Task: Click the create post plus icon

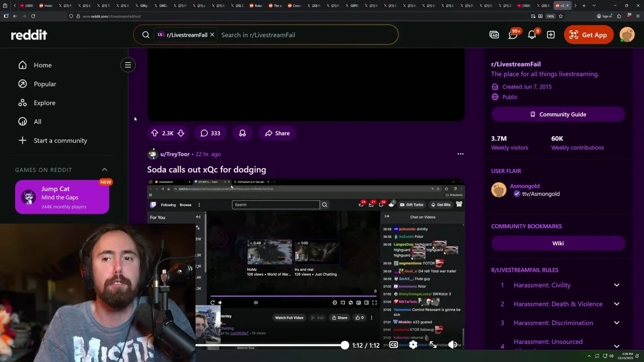Action: click(551, 35)
